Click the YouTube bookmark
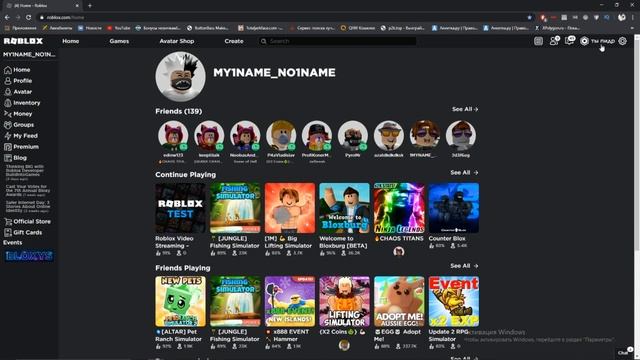640x360 pixels. tap(118, 28)
